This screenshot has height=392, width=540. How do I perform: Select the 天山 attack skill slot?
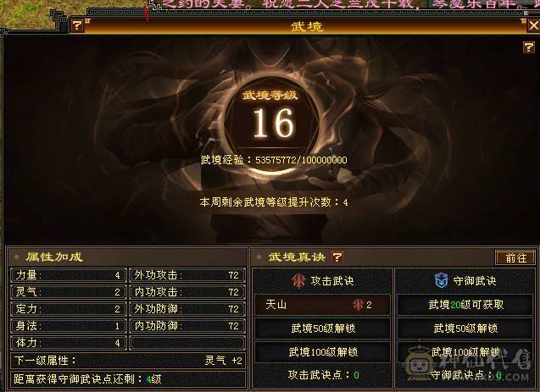pos(323,305)
